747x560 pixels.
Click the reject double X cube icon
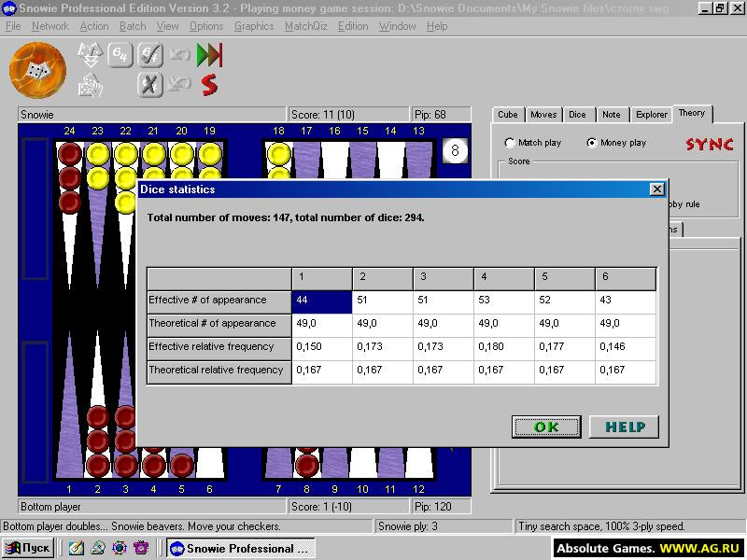point(150,85)
